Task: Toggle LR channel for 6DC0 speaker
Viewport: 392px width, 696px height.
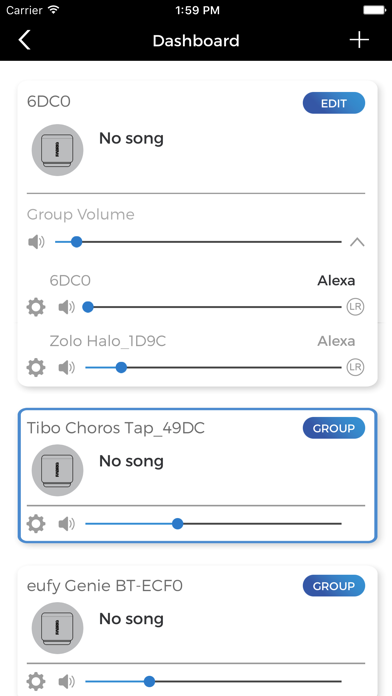Action: [355, 307]
